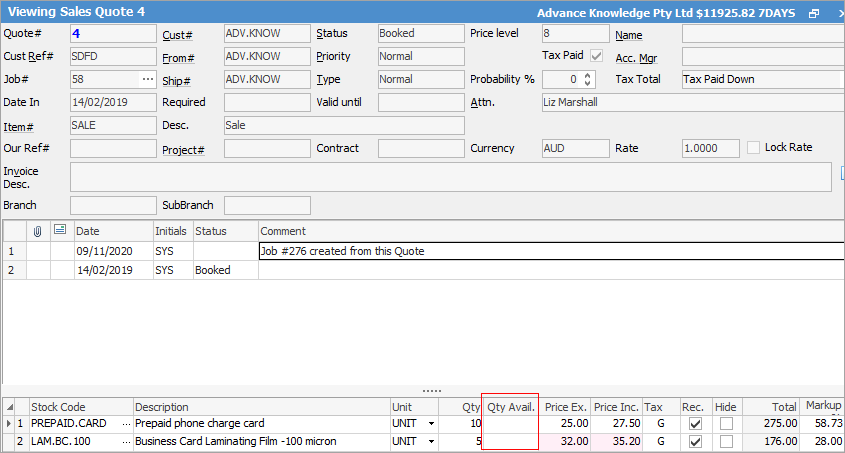The image size is (845, 453).
Task: Increase the Probability % spinner value
Action: [x=588, y=75]
